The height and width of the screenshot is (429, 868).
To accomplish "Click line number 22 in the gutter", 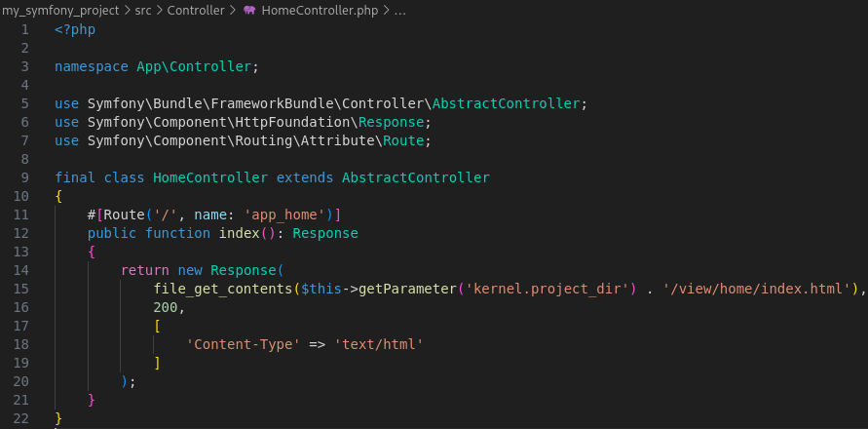I will tap(21, 418).
